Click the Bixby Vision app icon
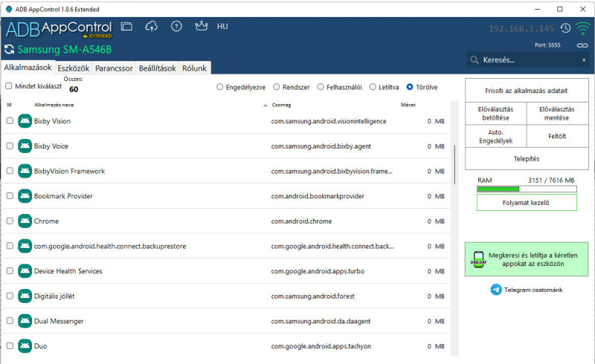The image size is (595, 364). (x=25, y=121)
